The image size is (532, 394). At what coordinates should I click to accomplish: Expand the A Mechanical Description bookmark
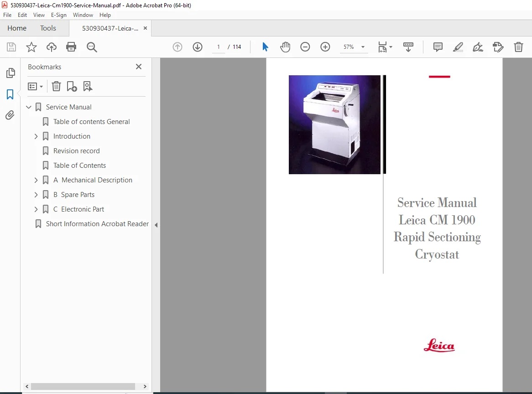(x=36, y=180)
